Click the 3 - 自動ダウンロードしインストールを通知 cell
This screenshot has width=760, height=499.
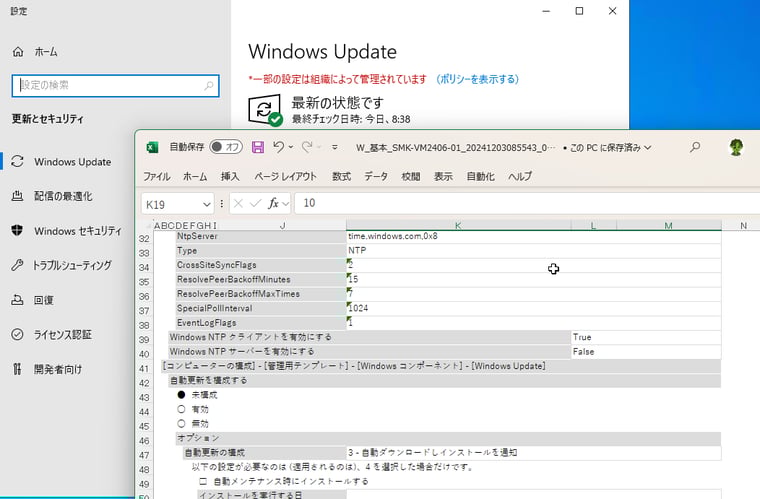click(x=533, y=452)
